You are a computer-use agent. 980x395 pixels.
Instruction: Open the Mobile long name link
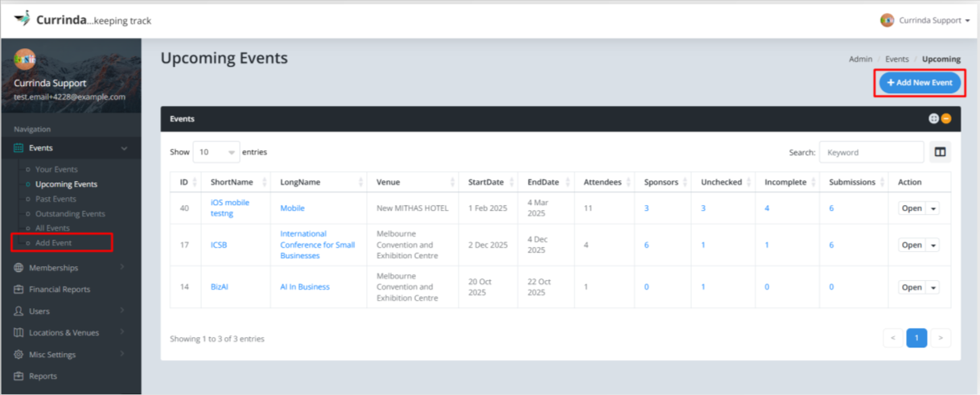(x=292, y=208)
